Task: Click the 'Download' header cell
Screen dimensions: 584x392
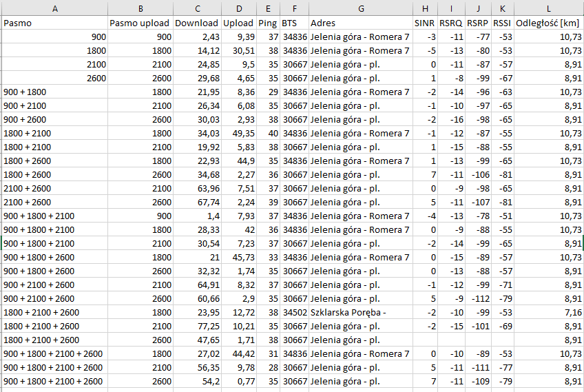Action: tap(198, 23)
